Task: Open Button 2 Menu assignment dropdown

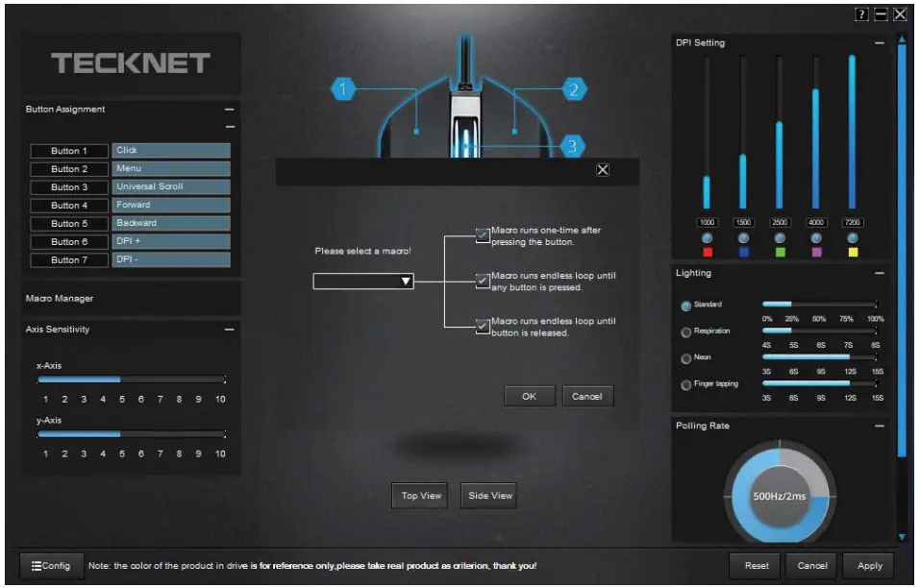Action: point(171,169)
